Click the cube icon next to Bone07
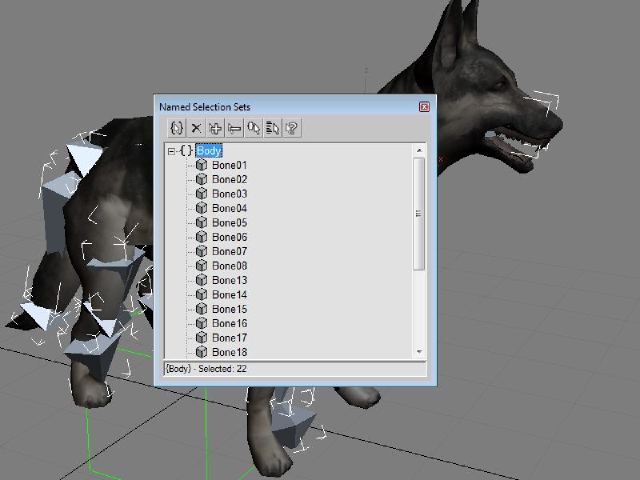This screenshot has height=480, width=640. click(x=201, y=251)
